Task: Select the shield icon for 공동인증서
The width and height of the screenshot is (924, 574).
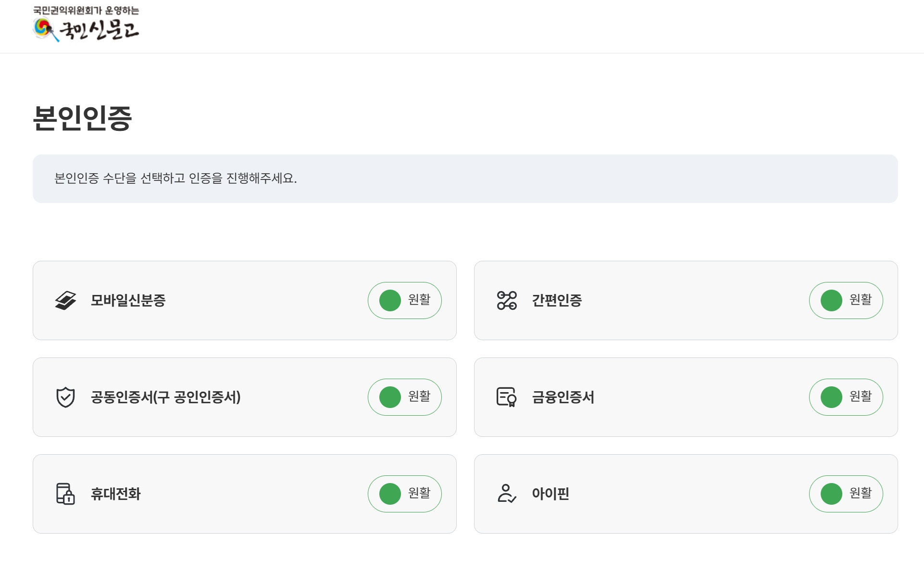Action: click(66, 397)
